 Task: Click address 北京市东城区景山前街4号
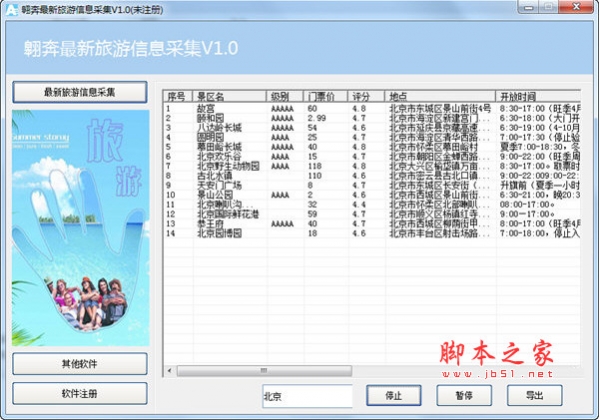click(x=440, y=109)
